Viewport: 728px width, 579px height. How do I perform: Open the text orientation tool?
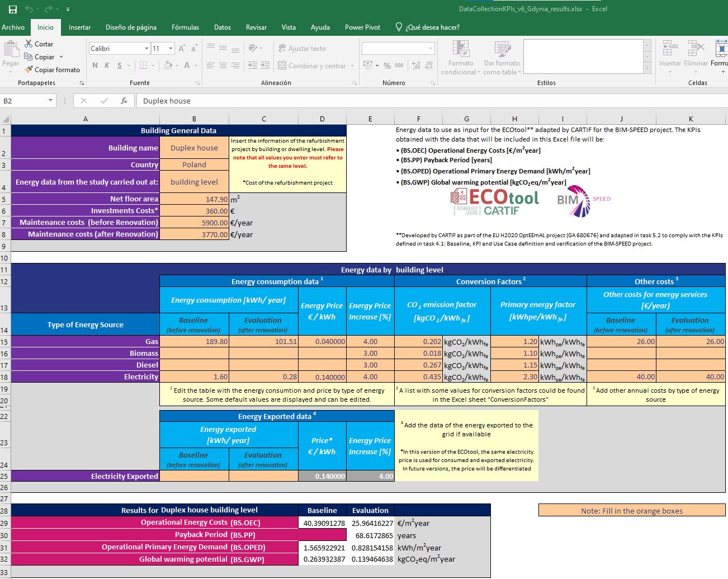tap(253, 48)
